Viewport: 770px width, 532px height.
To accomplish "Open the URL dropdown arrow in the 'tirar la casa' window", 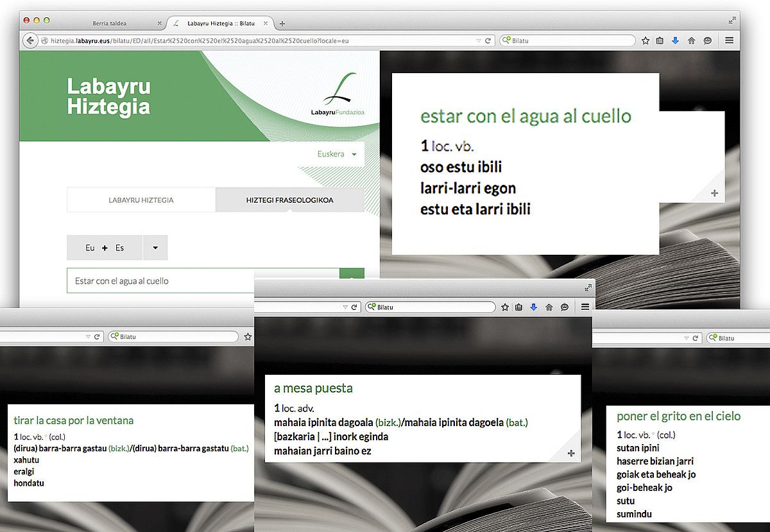I will point(87,336).
